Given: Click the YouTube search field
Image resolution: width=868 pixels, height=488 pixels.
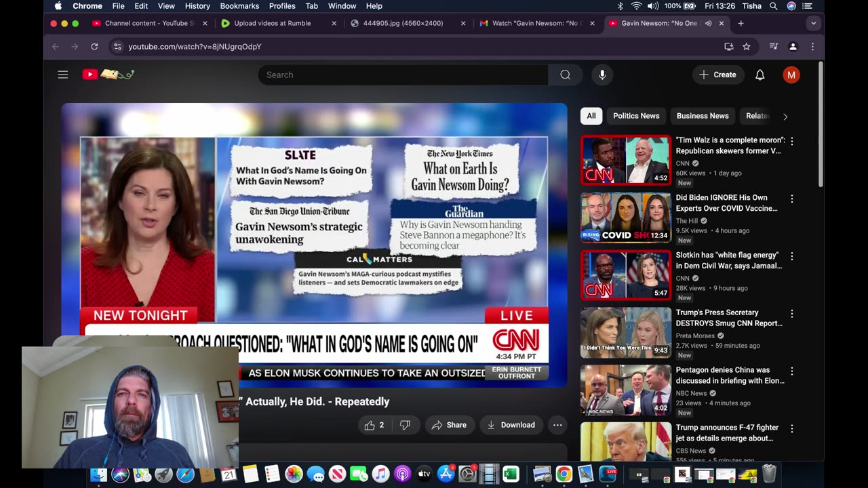Looking at the screenshot, I should click(403, 75).
